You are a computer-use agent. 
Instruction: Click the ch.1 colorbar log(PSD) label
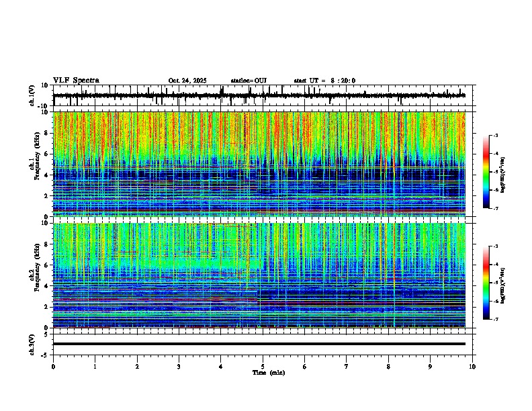[503, 175]
